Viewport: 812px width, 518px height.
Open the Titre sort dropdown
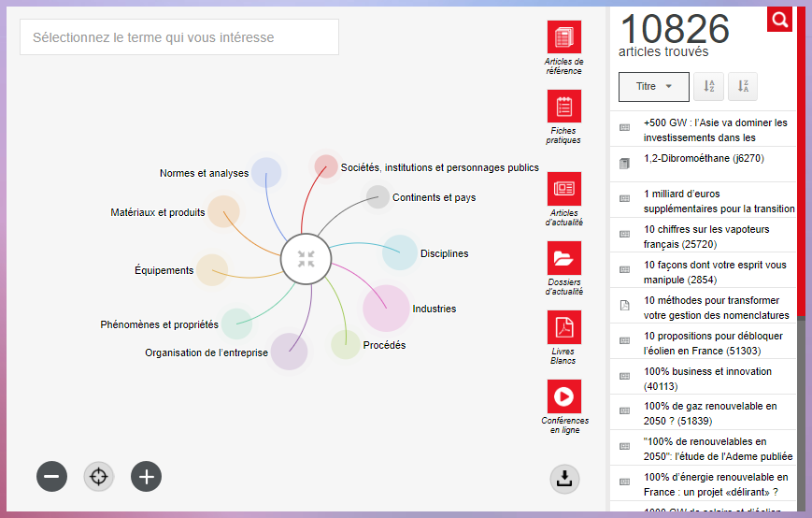pos(653,87)
